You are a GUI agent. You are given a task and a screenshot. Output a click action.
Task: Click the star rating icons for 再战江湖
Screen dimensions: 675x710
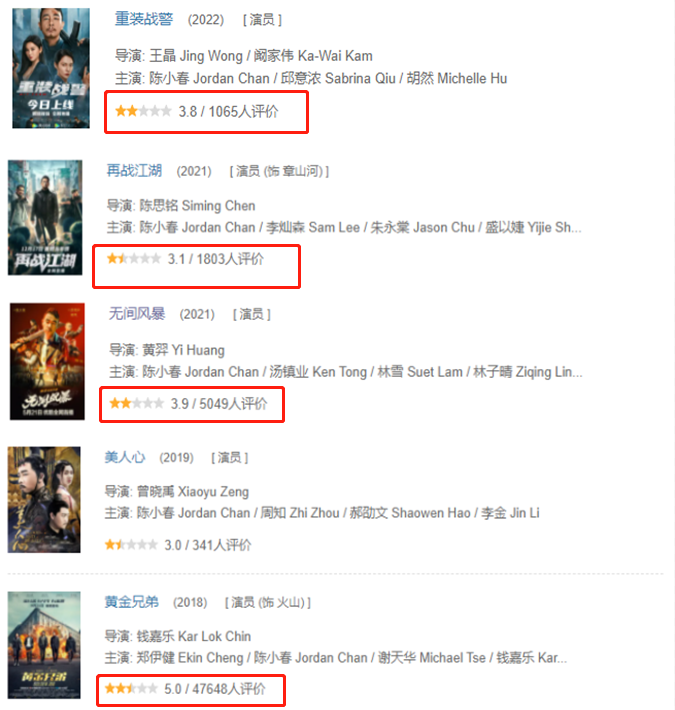134,259
